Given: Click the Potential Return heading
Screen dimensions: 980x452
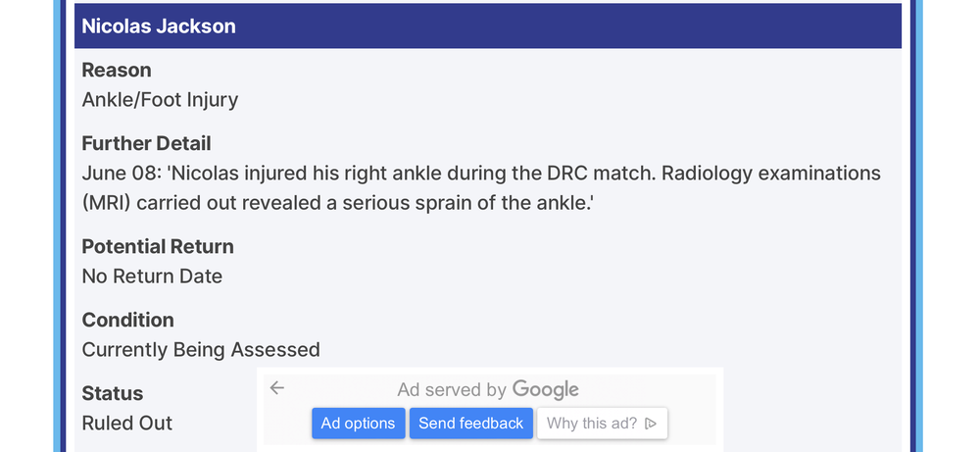Looking at the screenshot, I should 158,246.
